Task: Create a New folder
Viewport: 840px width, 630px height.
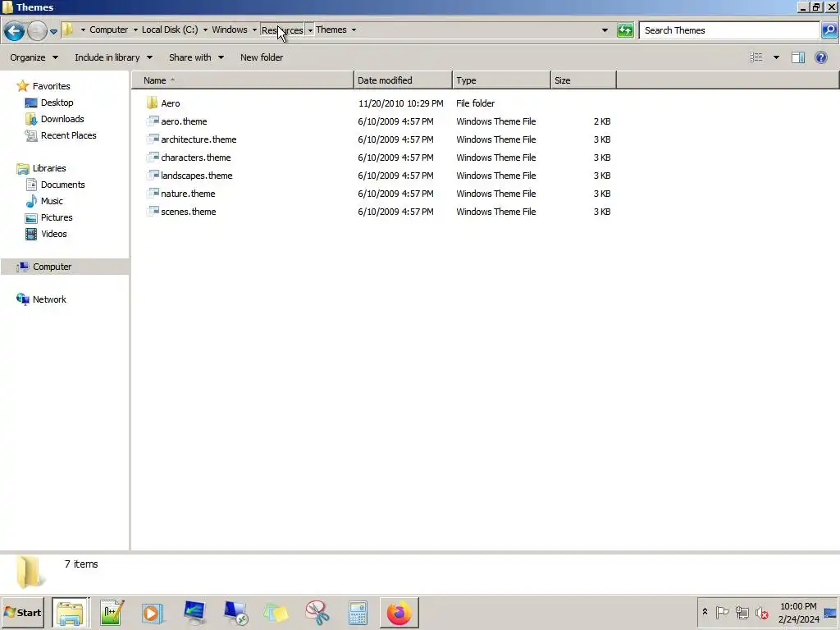Action: point(262,57)
